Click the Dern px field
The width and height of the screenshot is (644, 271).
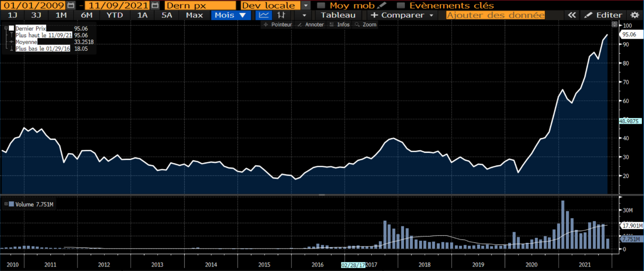[200, 6]
